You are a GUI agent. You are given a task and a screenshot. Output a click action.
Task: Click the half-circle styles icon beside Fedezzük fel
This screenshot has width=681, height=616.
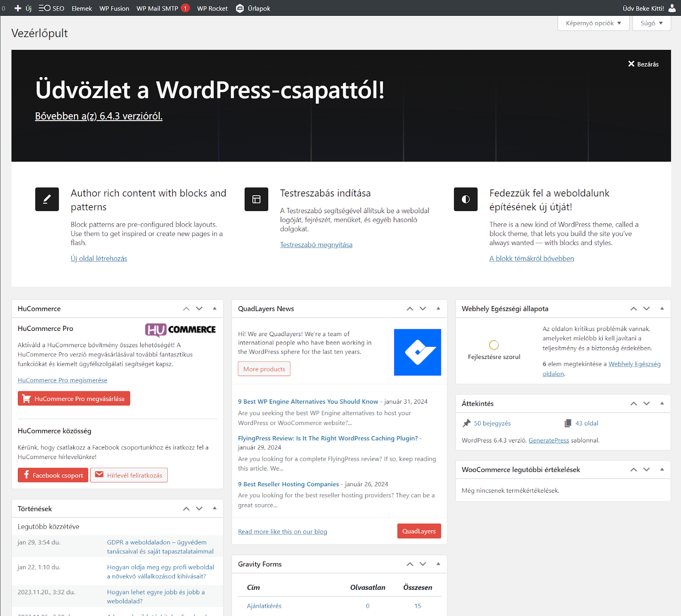[x=466, y=199]
